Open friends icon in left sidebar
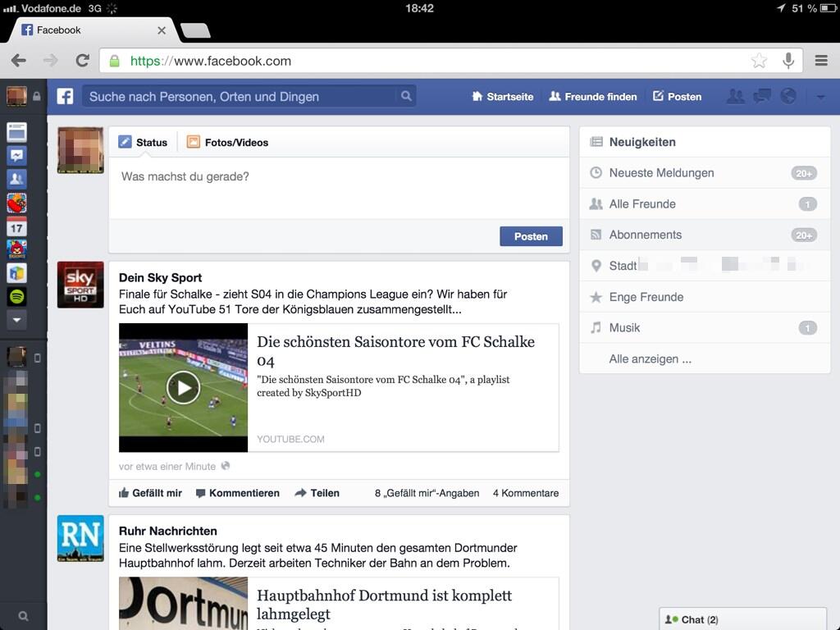 (x=16, y=179)
